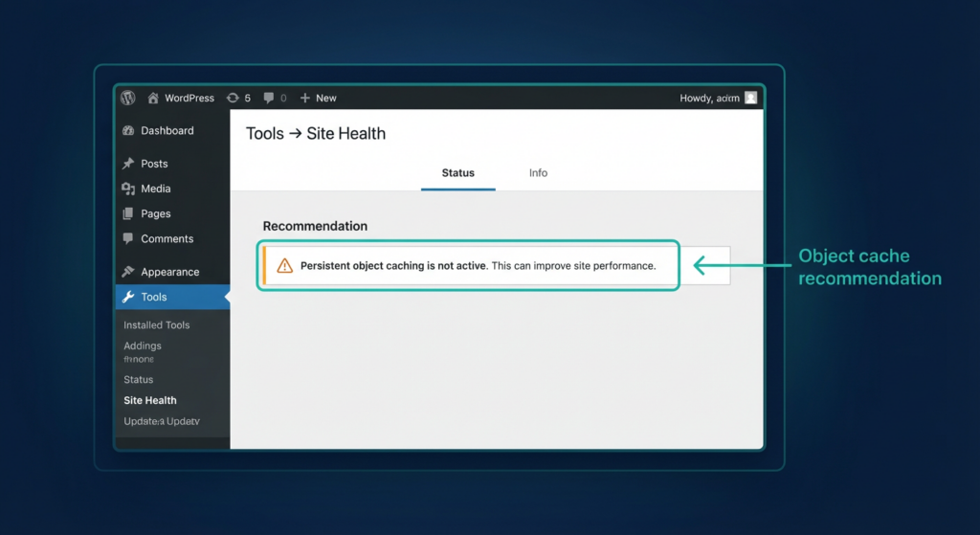Image resolution: width=980 pixels, height=535 pixels.
Task: Open the updates icon showing 5
Action: pos(233,98)
